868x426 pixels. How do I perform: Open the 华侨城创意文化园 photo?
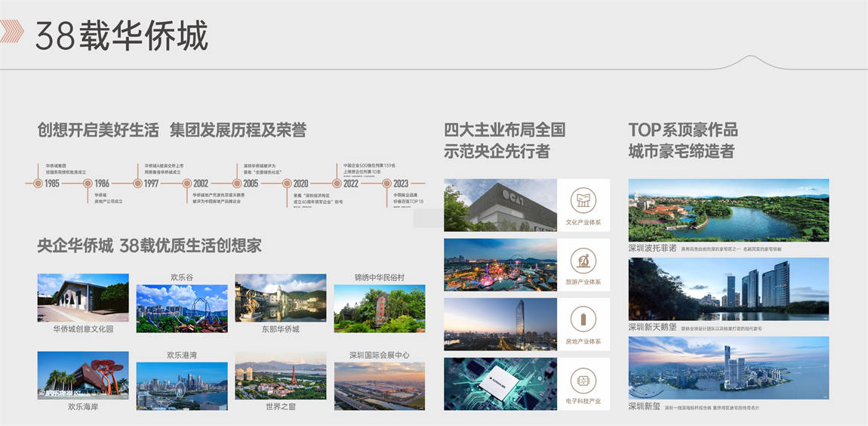[83, 298]
